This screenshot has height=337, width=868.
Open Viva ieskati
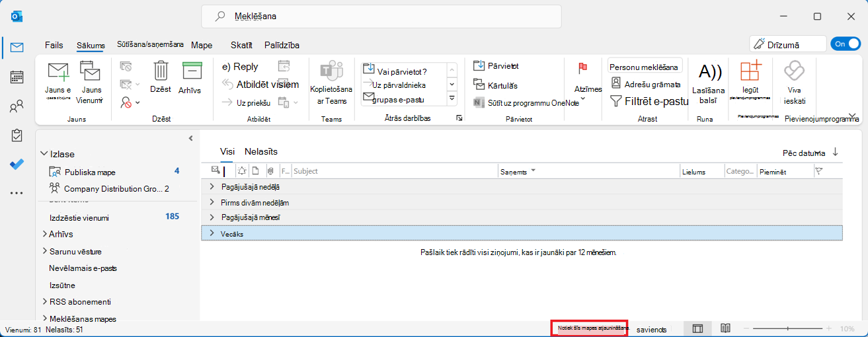794,83
